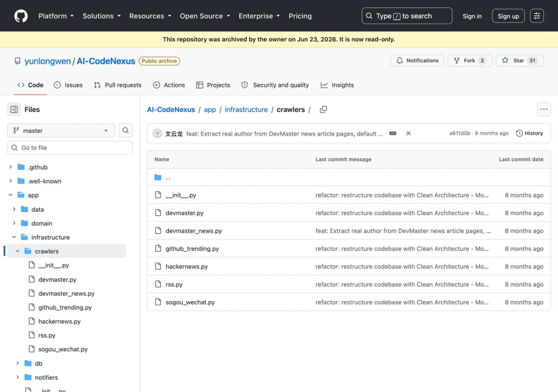Star the AI-CodeNexus repository
Viewport: 558px width, 392px height.
[520, 60]
